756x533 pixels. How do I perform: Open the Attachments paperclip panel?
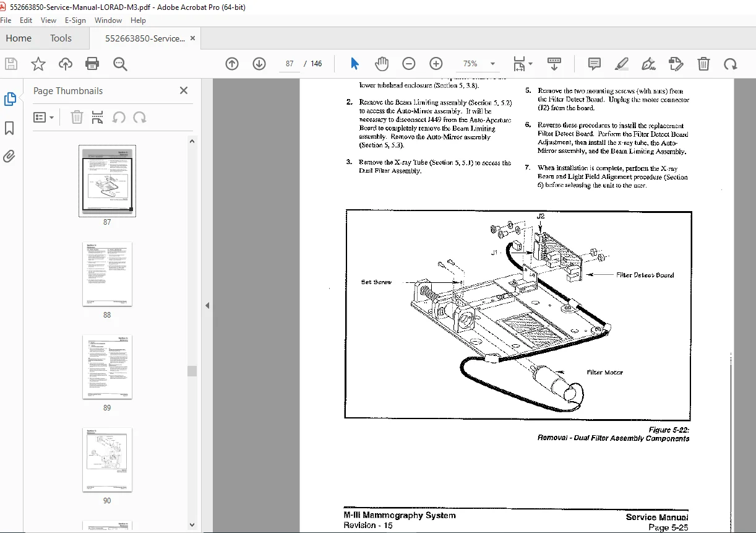(x=9, y=156)
